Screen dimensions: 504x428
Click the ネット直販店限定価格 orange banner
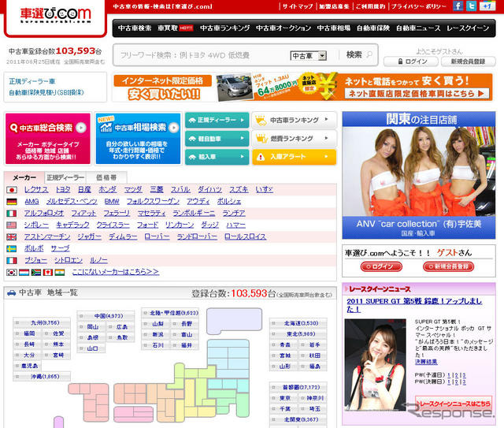(302, 87)
